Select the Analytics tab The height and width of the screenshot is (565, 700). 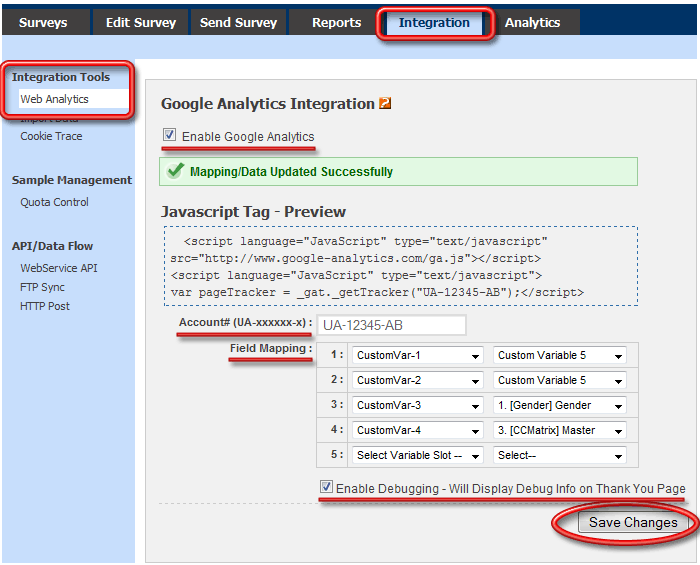tap(532, 22)
